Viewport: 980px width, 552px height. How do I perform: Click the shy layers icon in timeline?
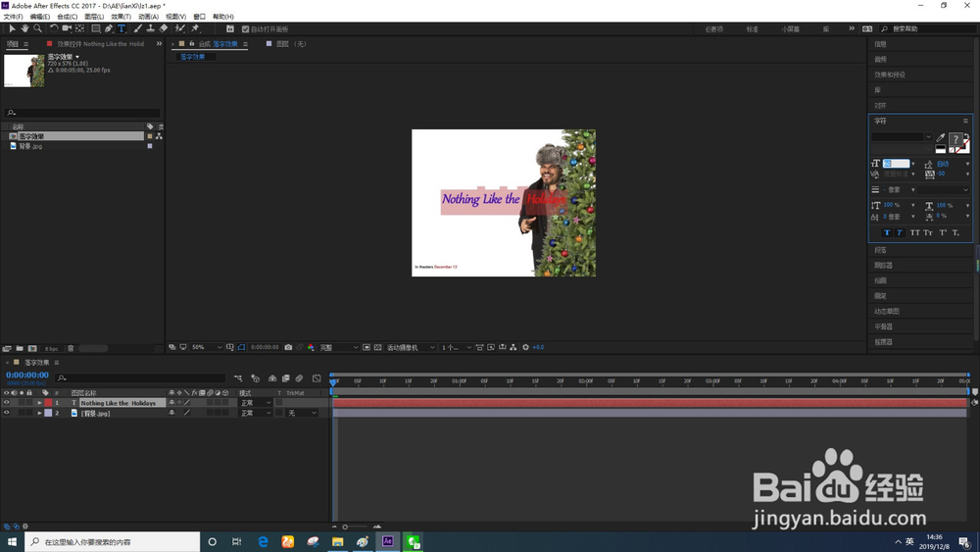272,378
